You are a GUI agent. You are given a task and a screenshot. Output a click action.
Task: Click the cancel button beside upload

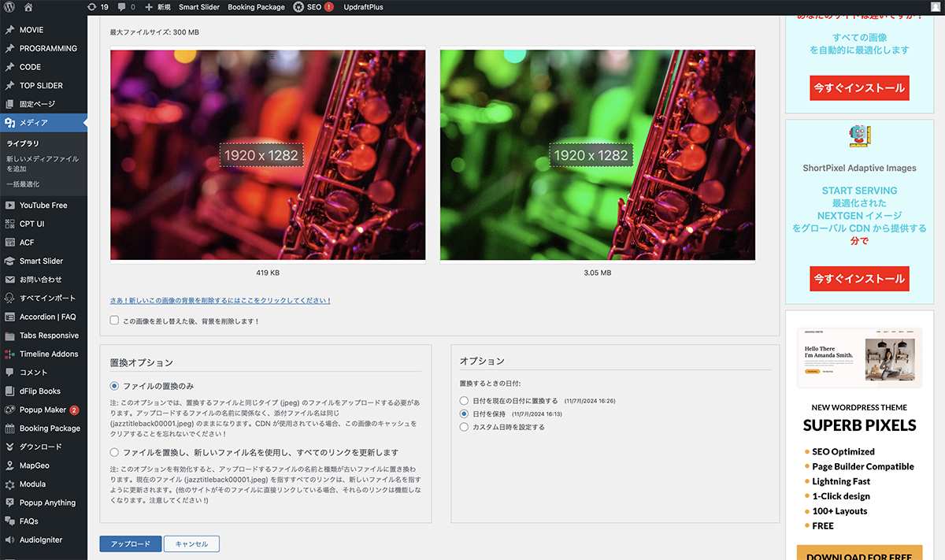pos(191,544)
